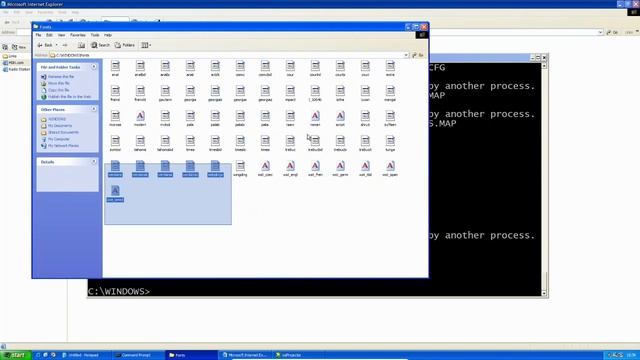Switch to Microsoft Internet Explorer taskbar button

pos(244,355)
